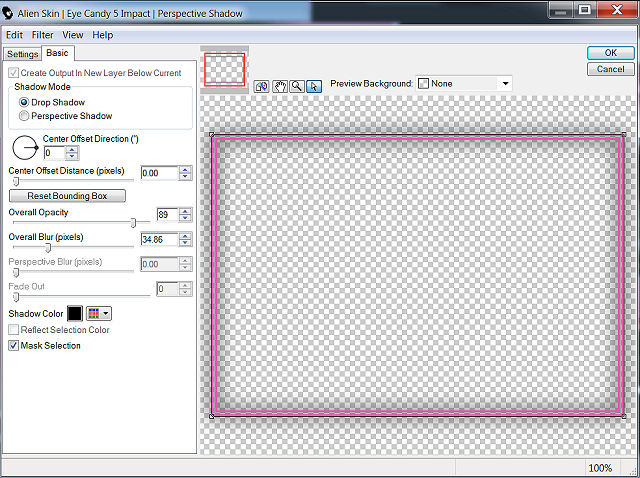Maximize the Perspective Shadow window
640x478 pixels.
[x=584, y=11]
